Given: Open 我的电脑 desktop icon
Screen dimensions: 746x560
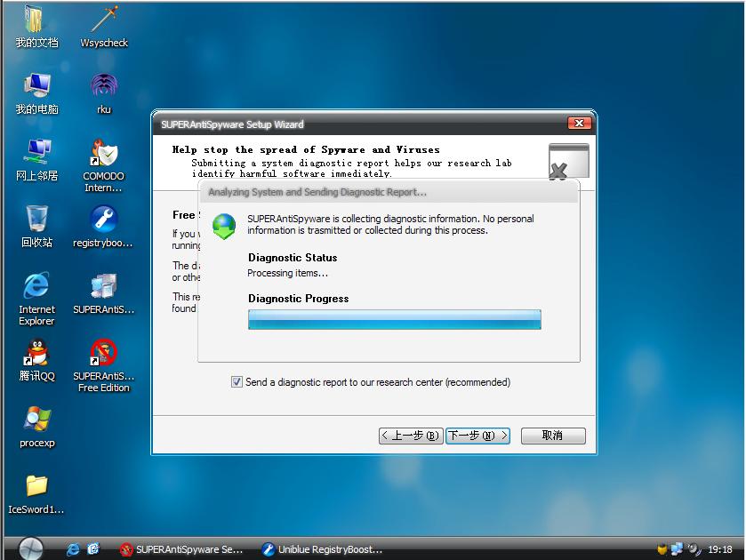Looking at the screenshot, I should (36, 94).
